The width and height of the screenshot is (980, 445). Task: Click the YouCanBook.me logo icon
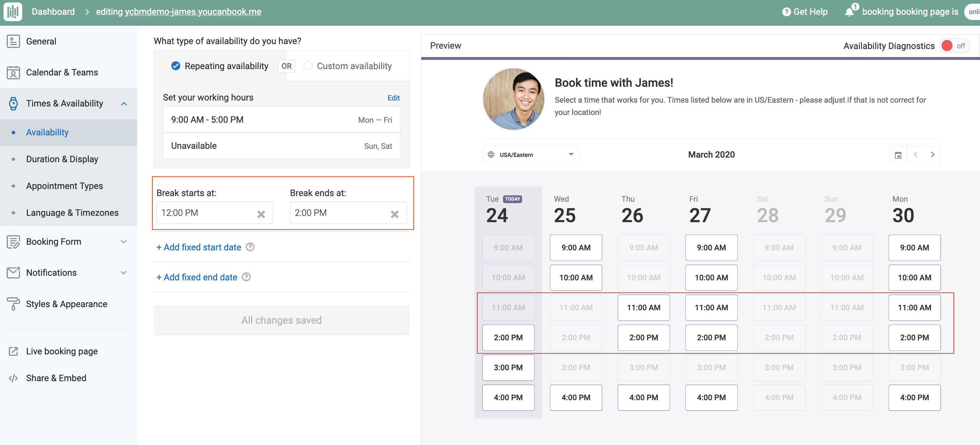13,11
